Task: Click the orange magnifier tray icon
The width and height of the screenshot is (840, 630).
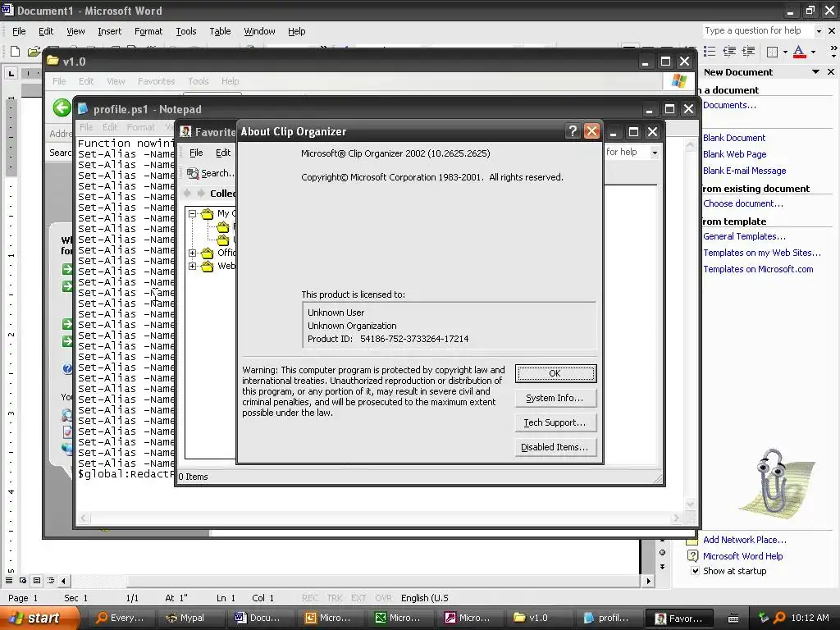Action: click(x=779, y=618)
